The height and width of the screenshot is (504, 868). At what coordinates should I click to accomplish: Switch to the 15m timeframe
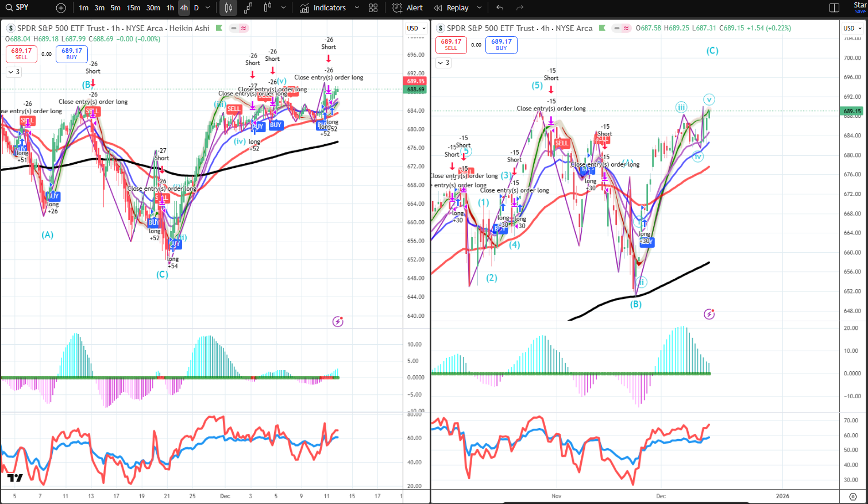[x=133, y=8]
